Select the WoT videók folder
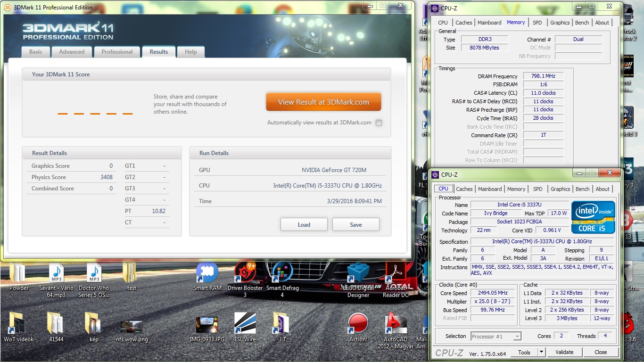This screenshot has width=644, height=362. [18, 327]
